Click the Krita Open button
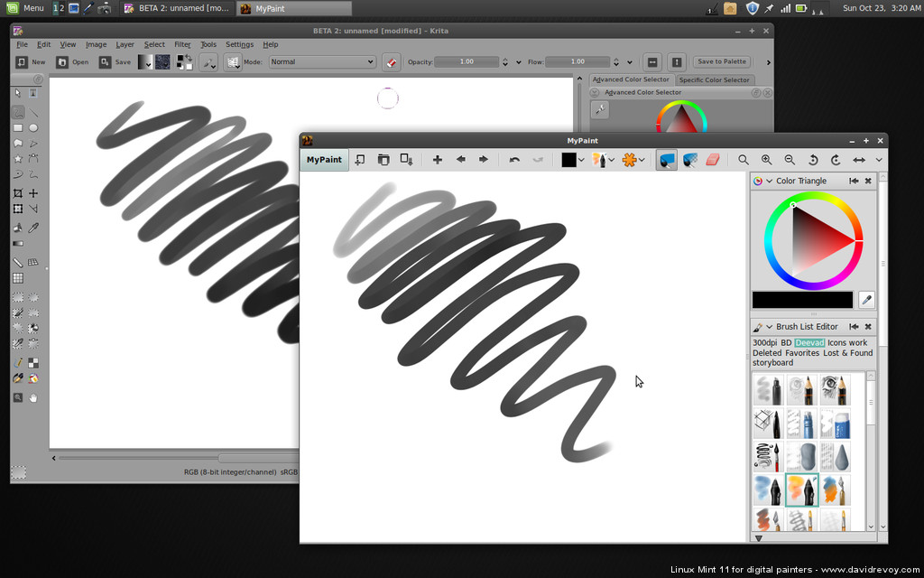924x578 pixels. (x=72, y=62)
